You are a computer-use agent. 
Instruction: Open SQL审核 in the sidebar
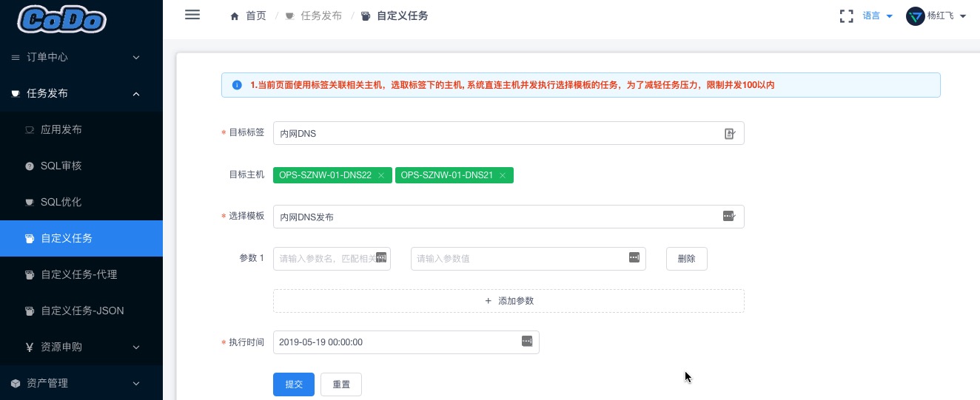coord(81,166)
